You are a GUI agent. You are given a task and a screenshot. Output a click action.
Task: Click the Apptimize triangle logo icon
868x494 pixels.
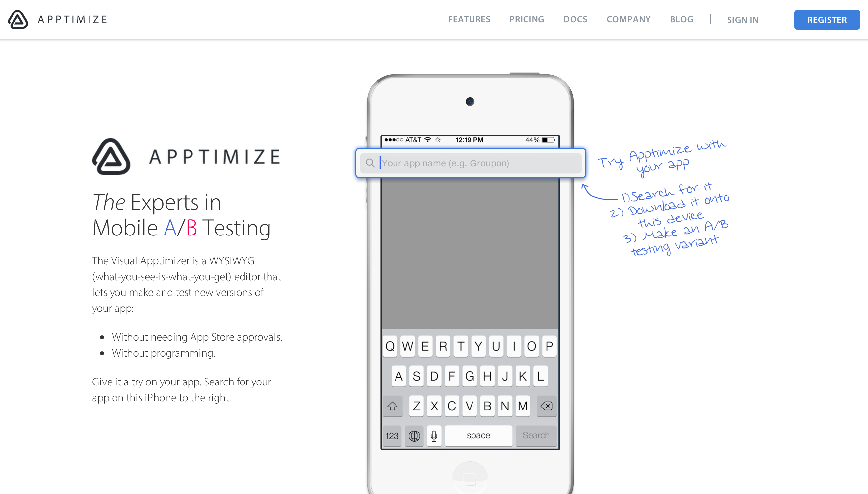tap(18, 19)
